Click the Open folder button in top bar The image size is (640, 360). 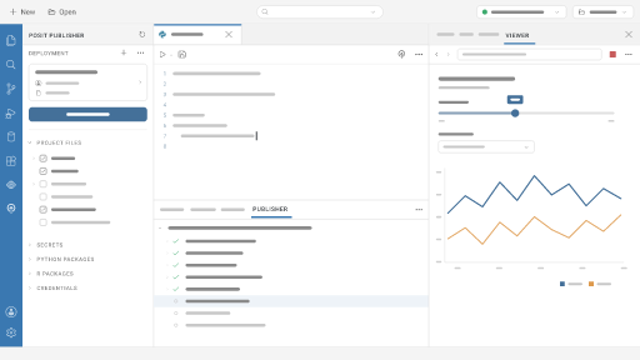62,12
